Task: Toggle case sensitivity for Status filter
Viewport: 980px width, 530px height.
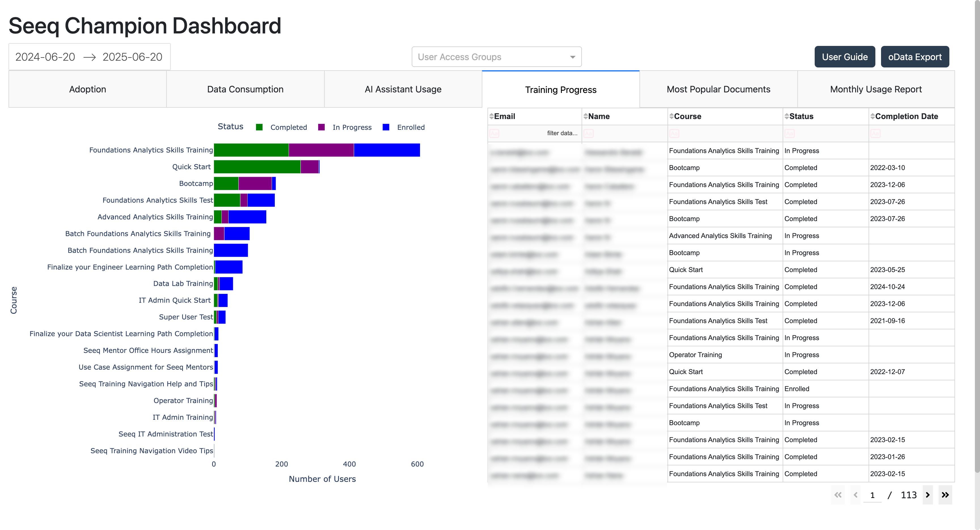Action: 789,133
